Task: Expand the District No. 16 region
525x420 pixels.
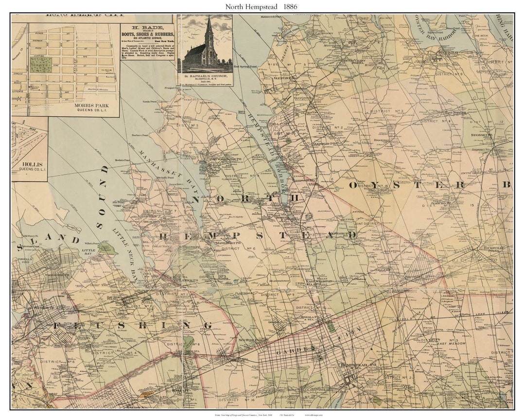Action: (237, 400)
